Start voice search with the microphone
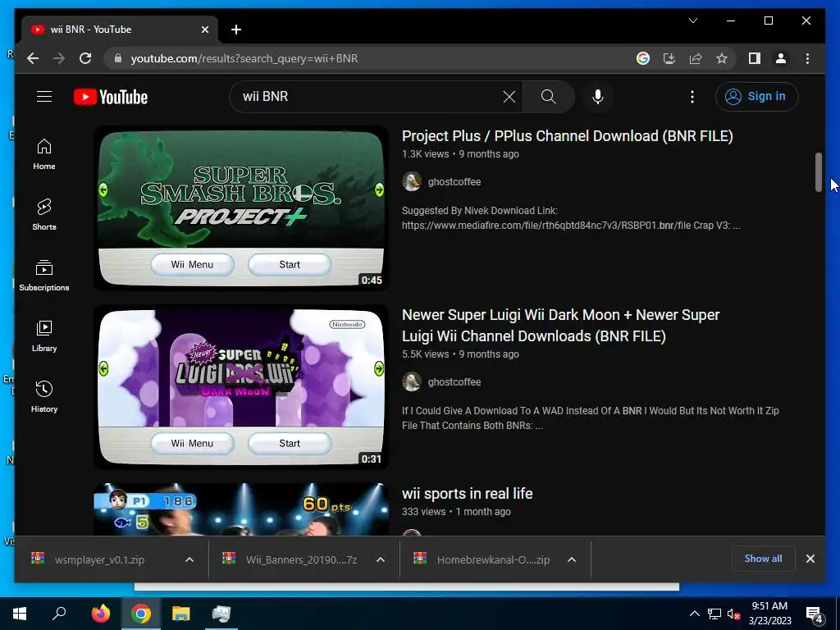Screen dimensions: 840x630 [598, 97]
